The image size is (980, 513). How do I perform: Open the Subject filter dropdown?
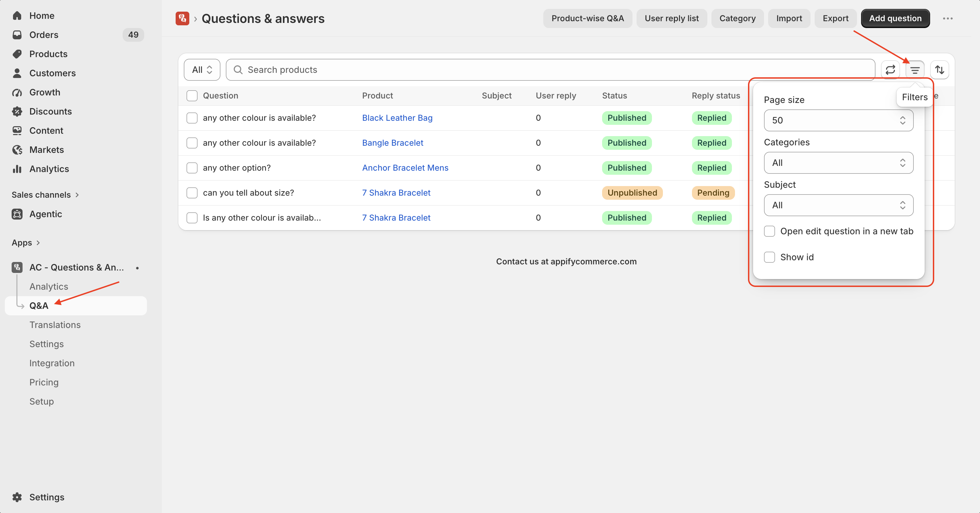coord(839,205)
